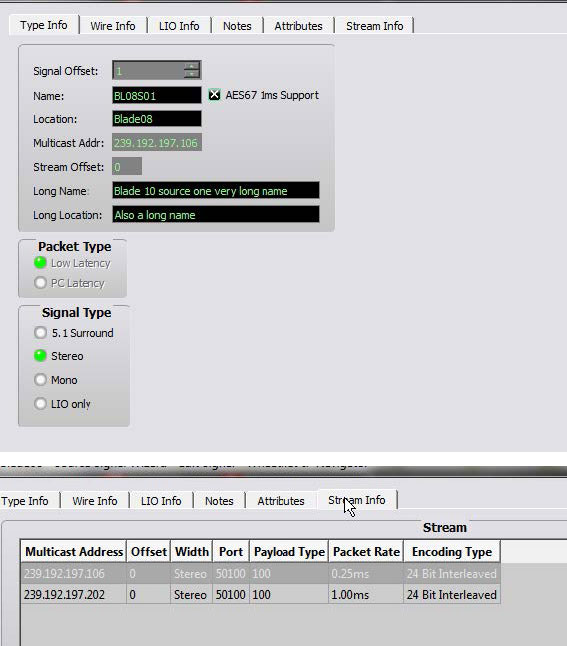Viewport: 567px width, 646px height.
Task: Click the Long Name text field
Action: point(216,191)
